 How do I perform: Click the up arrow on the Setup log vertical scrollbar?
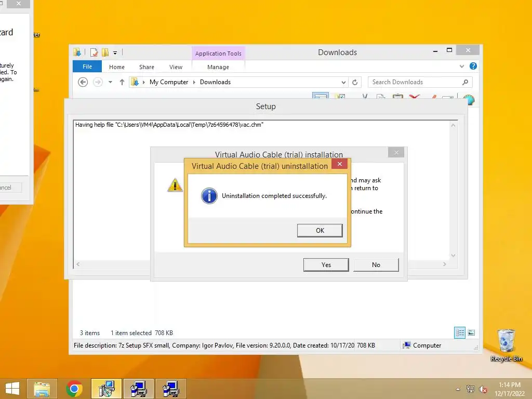point(453,125)
